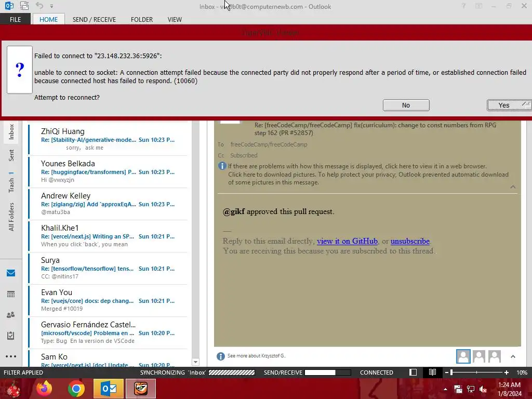Click the CONNECTED status indicator
Screen dimensions: 532x399
[376, 373]
